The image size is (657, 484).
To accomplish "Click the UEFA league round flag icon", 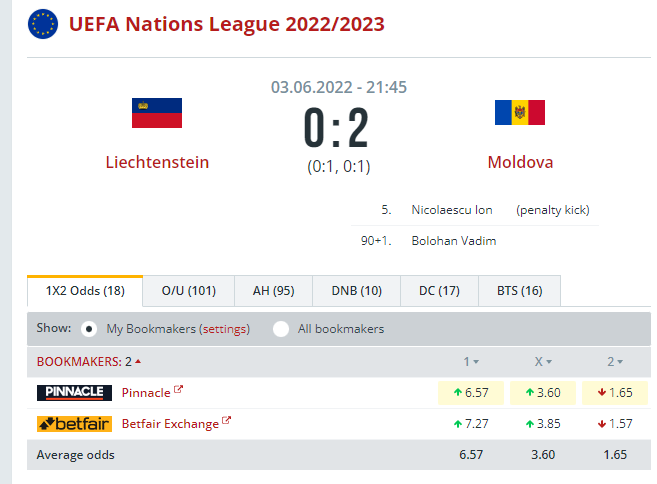I will 43,24.
